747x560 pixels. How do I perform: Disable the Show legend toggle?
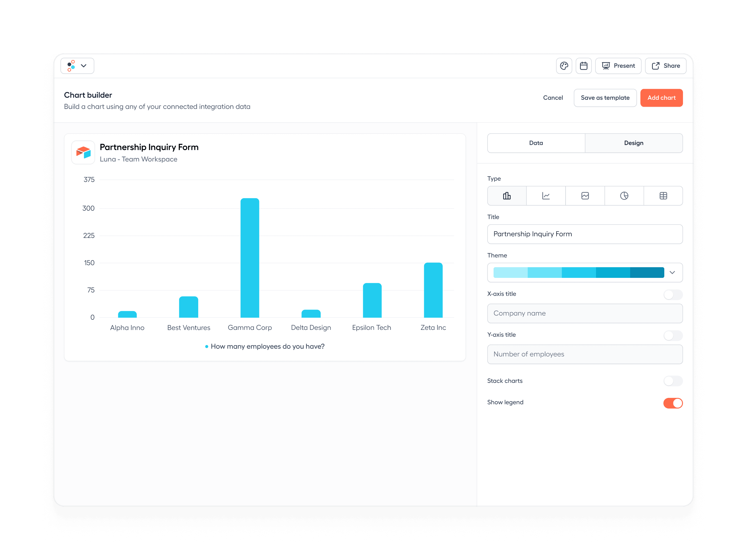coord(673,403)
